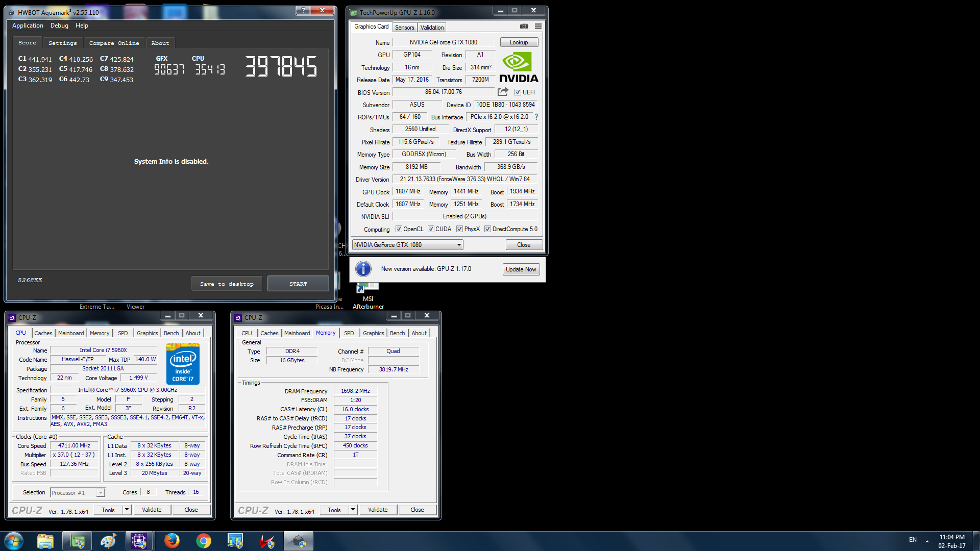Click the total score 397845
980x551 pixels.
[x=281, y=66]
